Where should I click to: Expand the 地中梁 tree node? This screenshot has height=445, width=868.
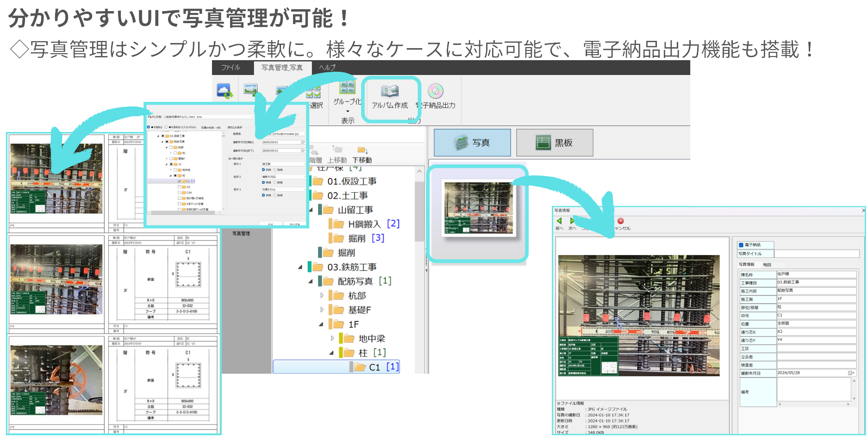pos(332,338)
